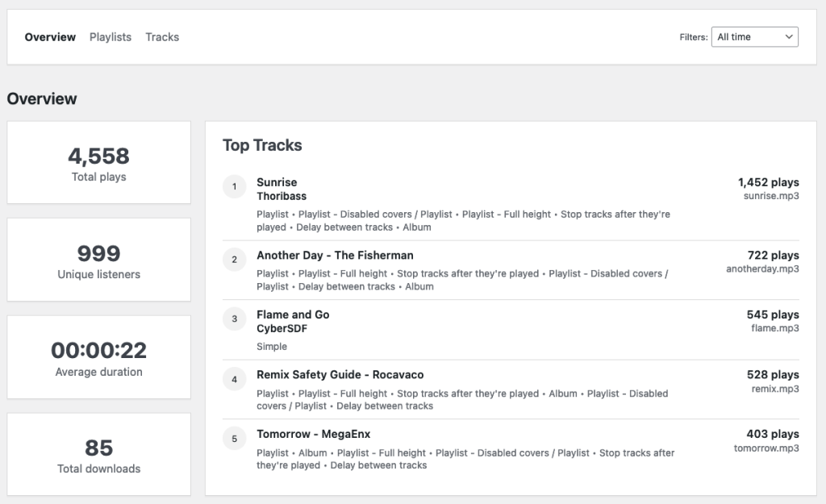Select Remix Safety Guide - Rocavaco title
The height and width of the screenshot is (504, 826).
[340, 374]
